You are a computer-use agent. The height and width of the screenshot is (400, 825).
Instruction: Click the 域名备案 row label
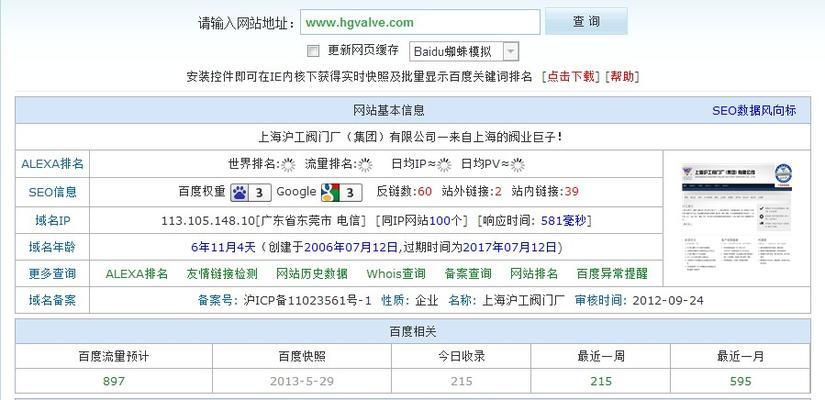53,301
